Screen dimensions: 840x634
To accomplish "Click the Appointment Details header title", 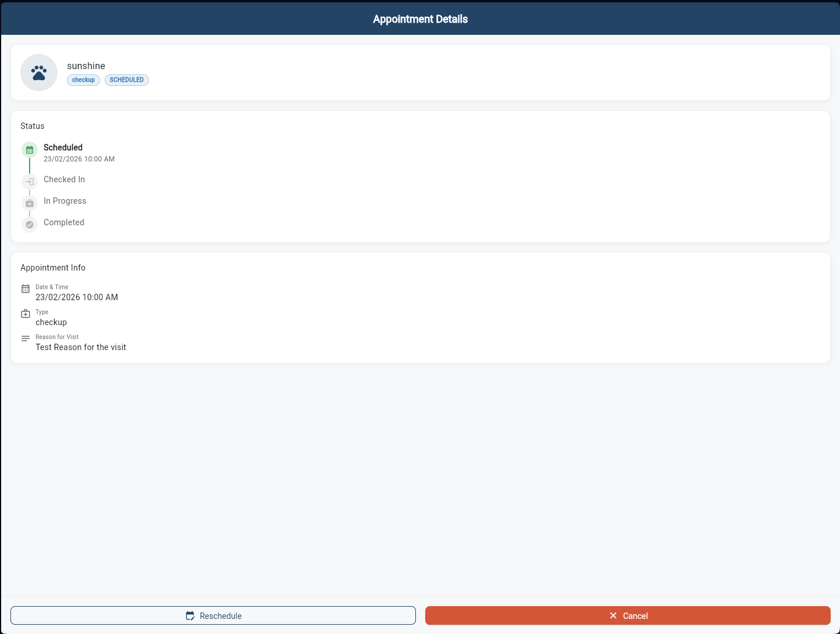I will (x=419, y=19).
